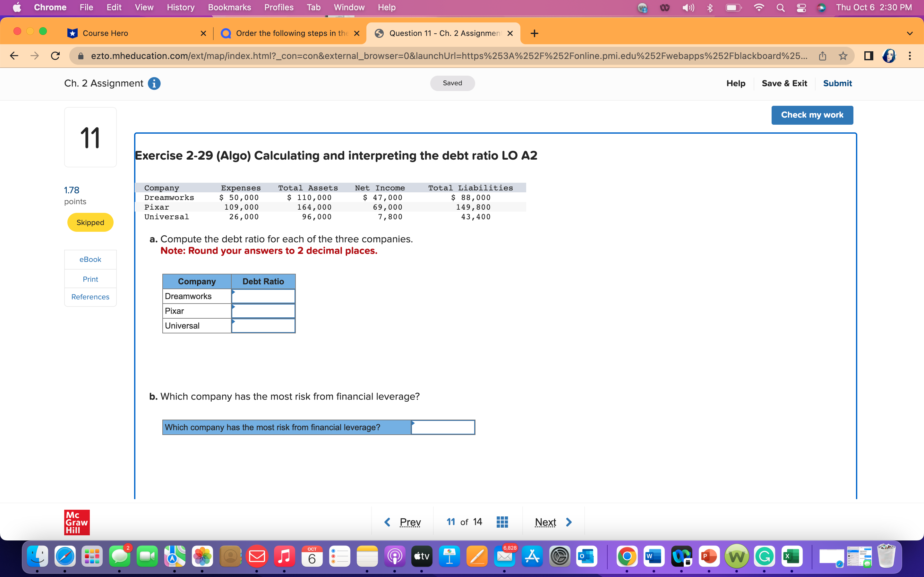Screen dimensions: 924x577
Task: Click the McGraw Hill logo
Action: [76, 522]
